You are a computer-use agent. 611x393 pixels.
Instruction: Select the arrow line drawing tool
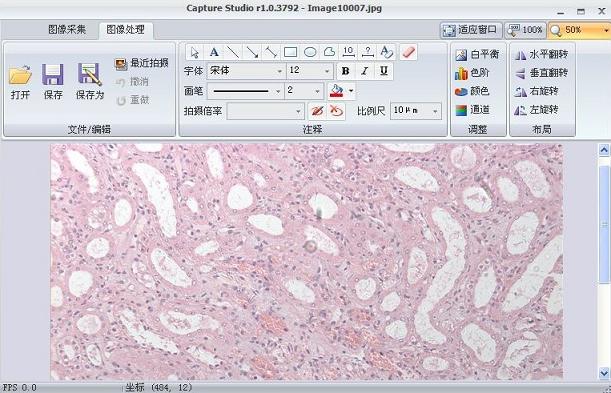tap(252, 52)
